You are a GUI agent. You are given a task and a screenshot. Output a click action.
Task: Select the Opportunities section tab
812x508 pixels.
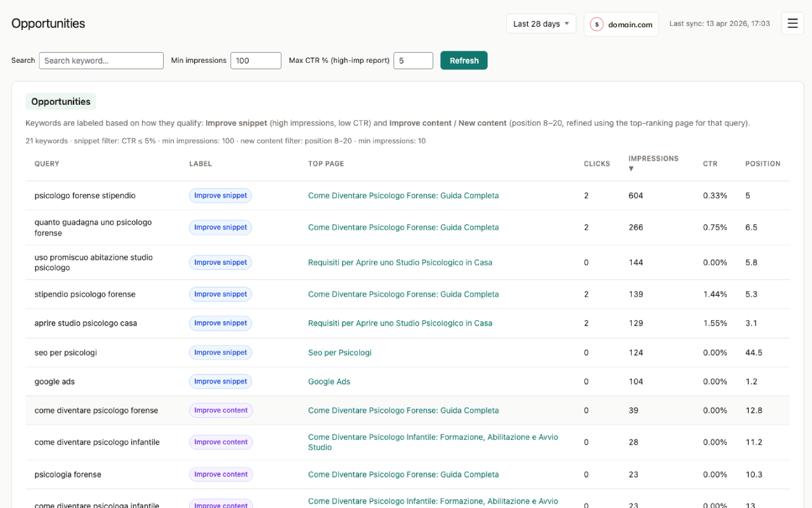pos(61,102)
